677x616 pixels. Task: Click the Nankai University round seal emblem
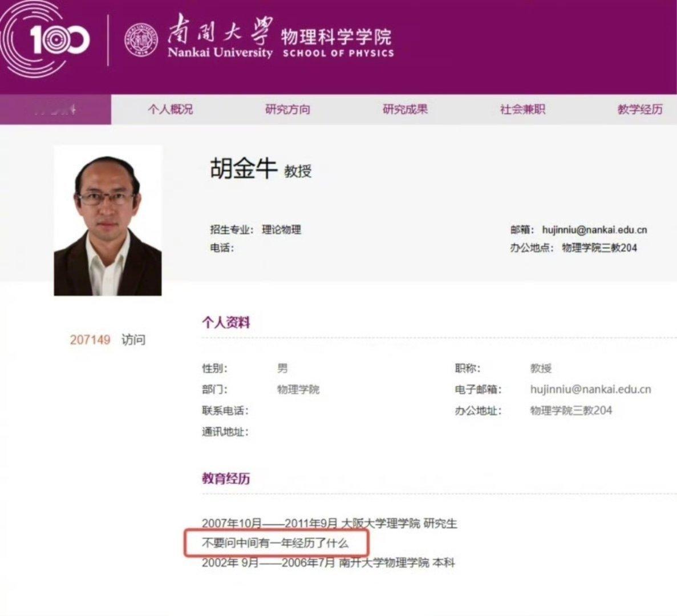click(141, 40)
